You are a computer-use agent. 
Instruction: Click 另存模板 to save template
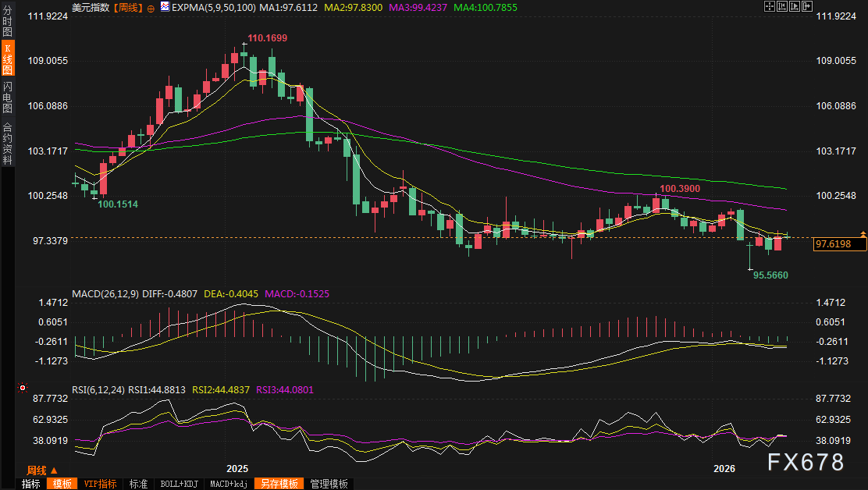coord(279,484)
